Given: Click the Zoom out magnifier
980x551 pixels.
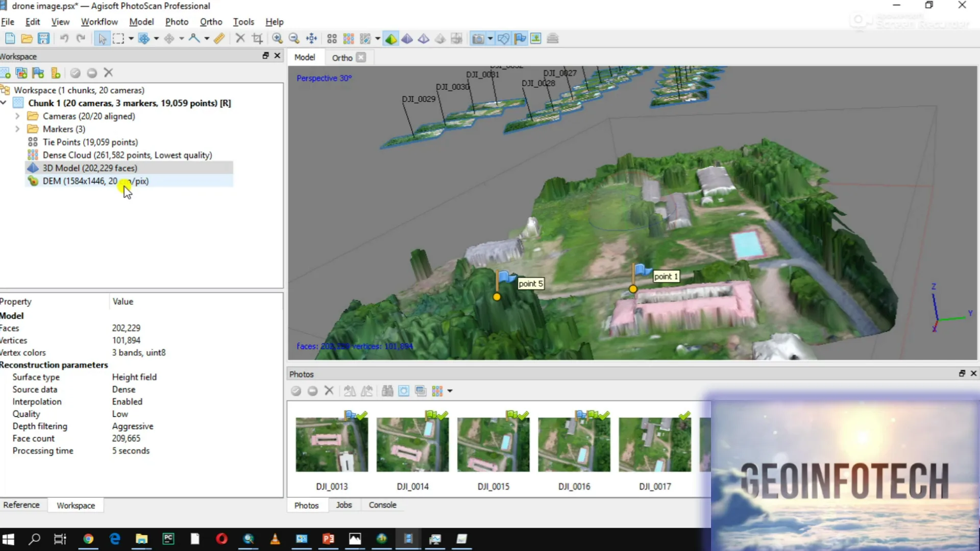Looking at the screenshot, I should point(294,38).
